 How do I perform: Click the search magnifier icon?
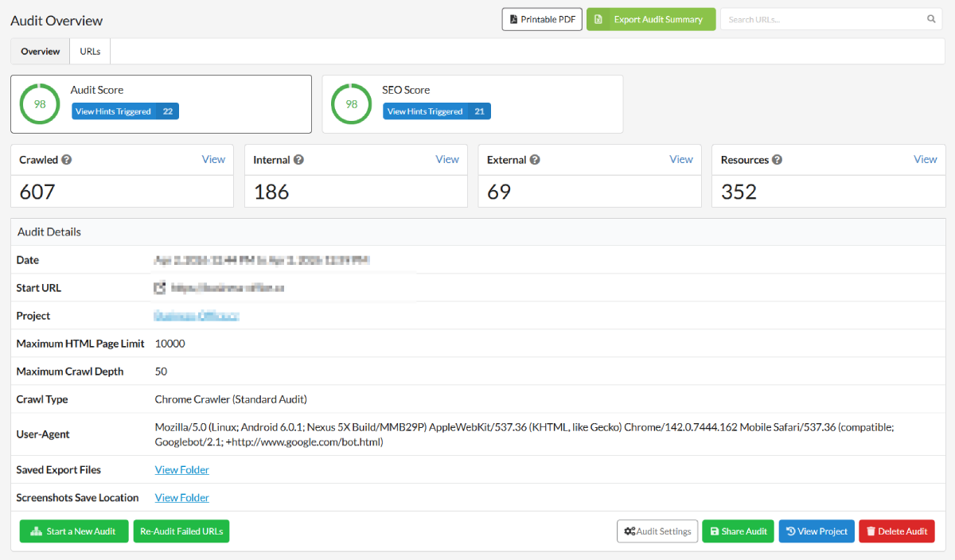[930, 18]
